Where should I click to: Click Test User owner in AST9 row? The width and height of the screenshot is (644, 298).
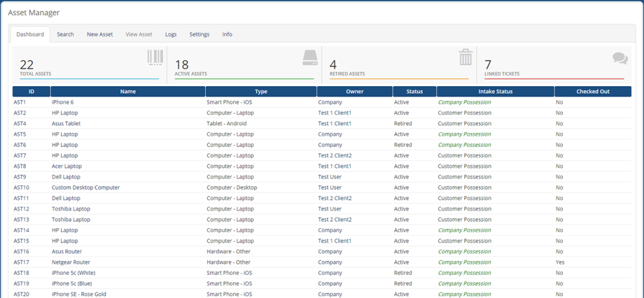[330, 177]
